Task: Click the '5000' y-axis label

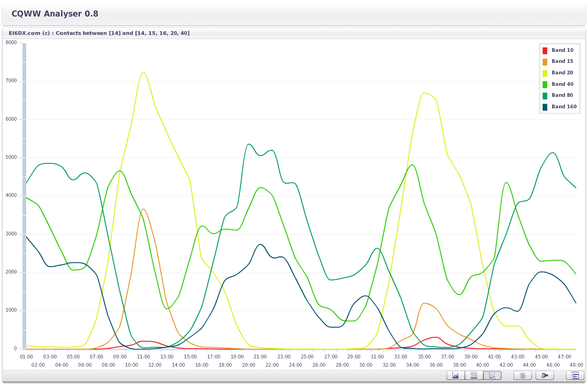Action: click(11, 157)
